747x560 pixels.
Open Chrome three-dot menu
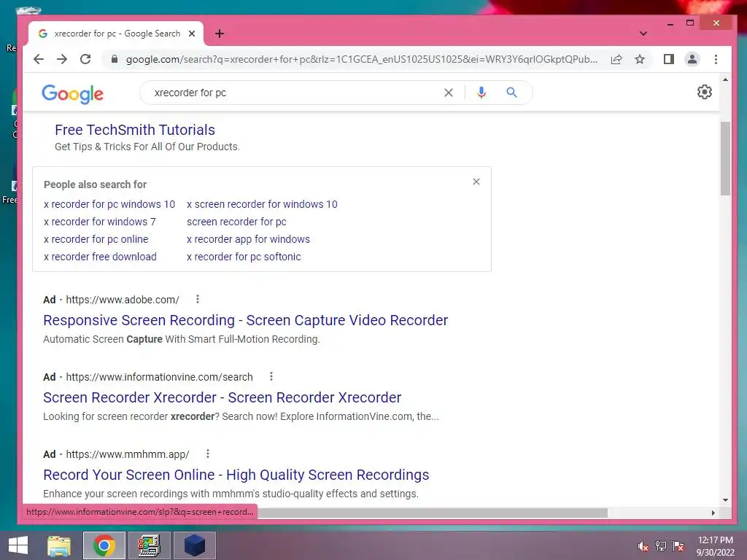coord(716,59)
